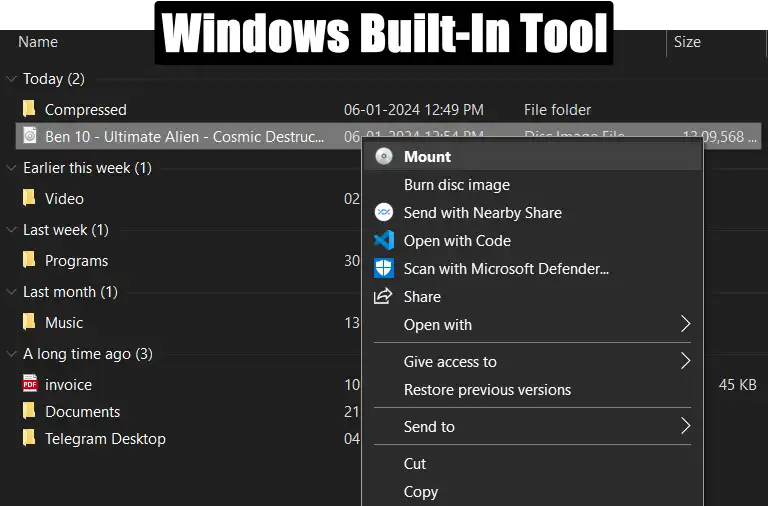The height and width of the screenshot is (506, 768).
Task: Select the Programs folder name
Action: tap(76, 261)
